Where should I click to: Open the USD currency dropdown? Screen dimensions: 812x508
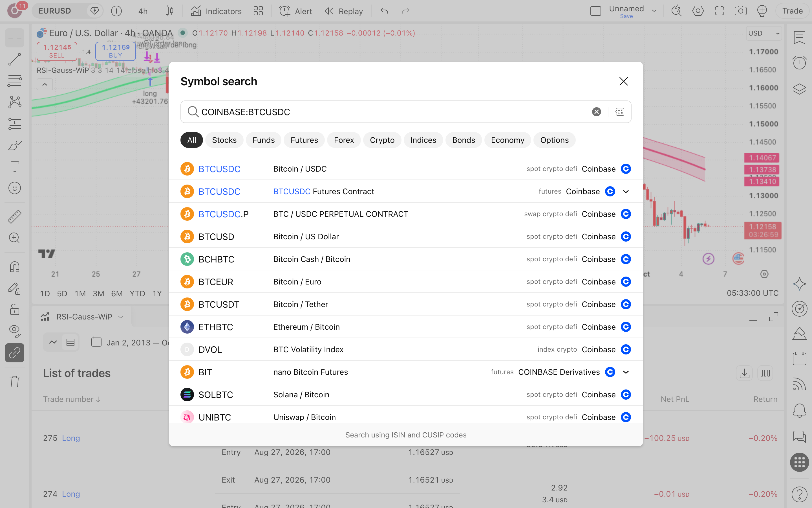click(764, 33)
